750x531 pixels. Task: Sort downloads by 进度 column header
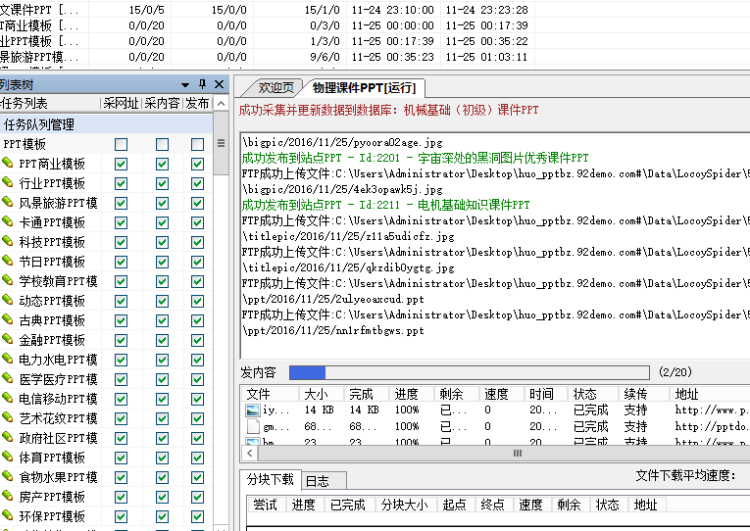406,394
